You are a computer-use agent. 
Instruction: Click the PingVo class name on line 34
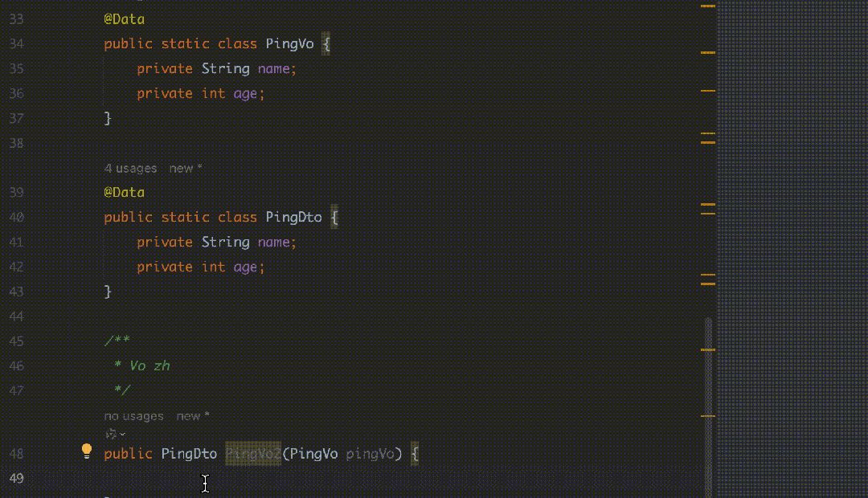pos(289,43)
